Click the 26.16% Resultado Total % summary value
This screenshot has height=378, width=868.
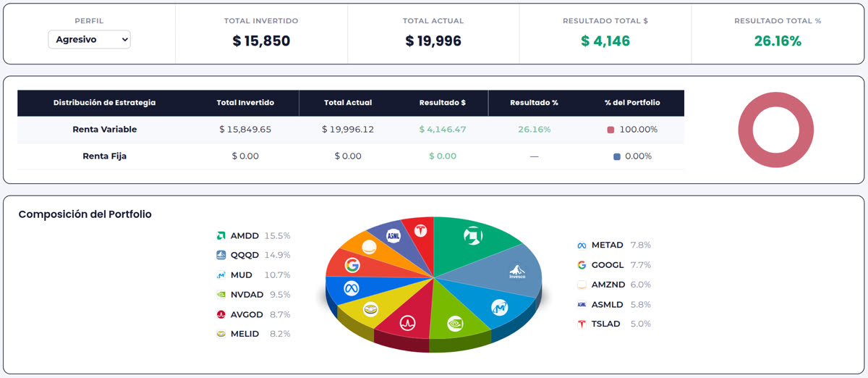click(x=778, y=41)
